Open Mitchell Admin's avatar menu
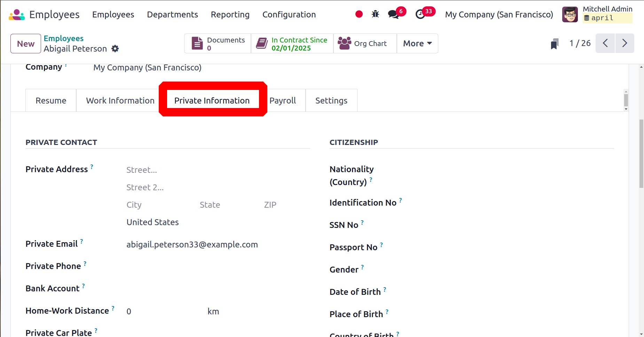Image resolution: width=644 pixels, height=337 pixels. (570, 15)
